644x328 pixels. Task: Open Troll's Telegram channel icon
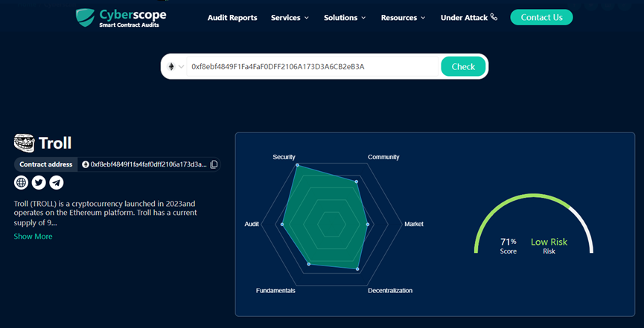[57, 182]
